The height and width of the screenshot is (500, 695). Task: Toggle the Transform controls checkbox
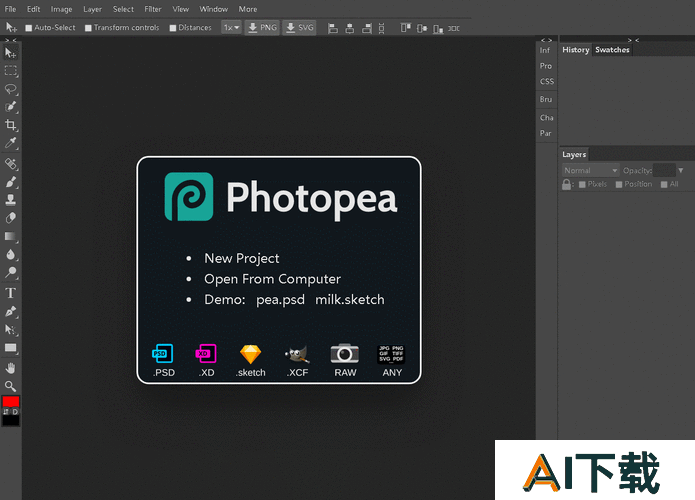point(88,28)
